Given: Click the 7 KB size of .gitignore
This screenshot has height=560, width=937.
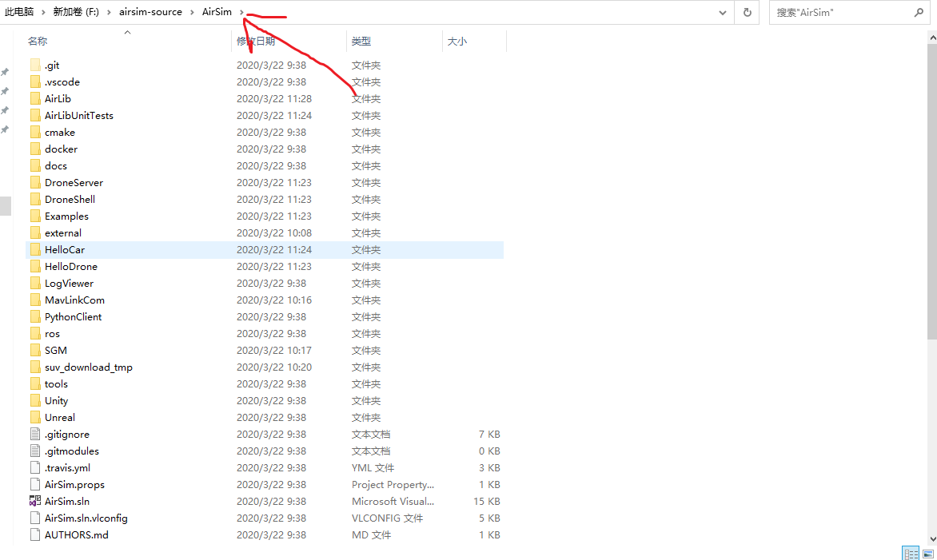Looking at the screenshot, I should 489,434.
